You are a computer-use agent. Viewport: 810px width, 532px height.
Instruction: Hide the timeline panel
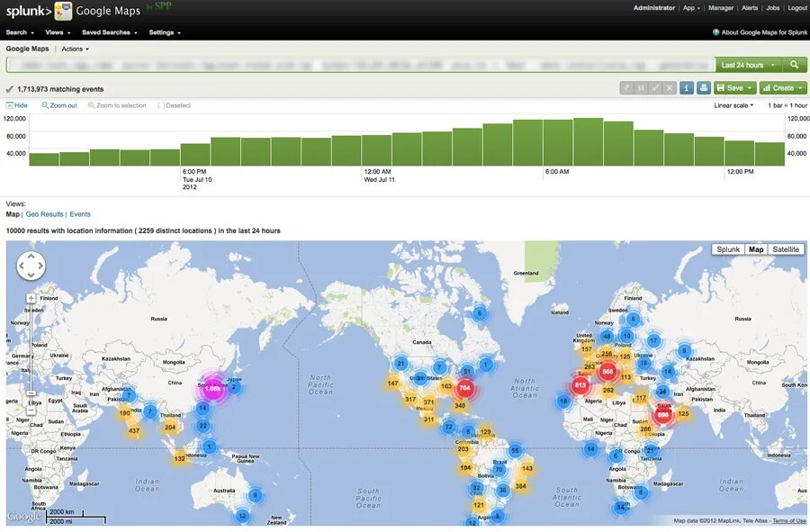pyautogui.click(x=17, y=105)
